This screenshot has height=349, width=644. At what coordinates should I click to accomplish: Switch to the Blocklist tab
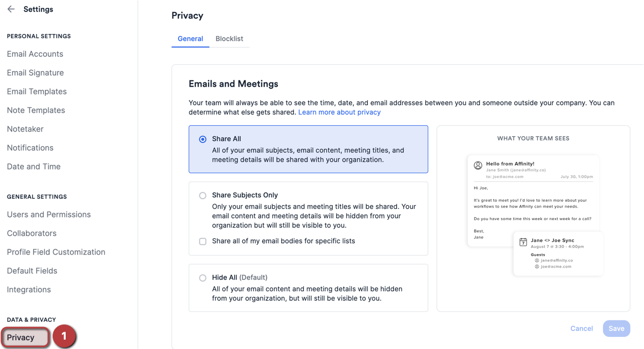click(x=229, y=39)
